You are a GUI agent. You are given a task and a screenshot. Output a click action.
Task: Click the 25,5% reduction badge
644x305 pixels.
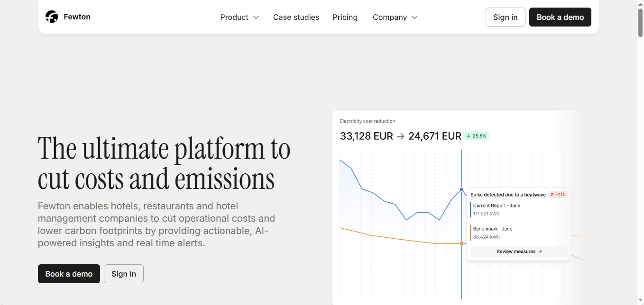(477, 136)
